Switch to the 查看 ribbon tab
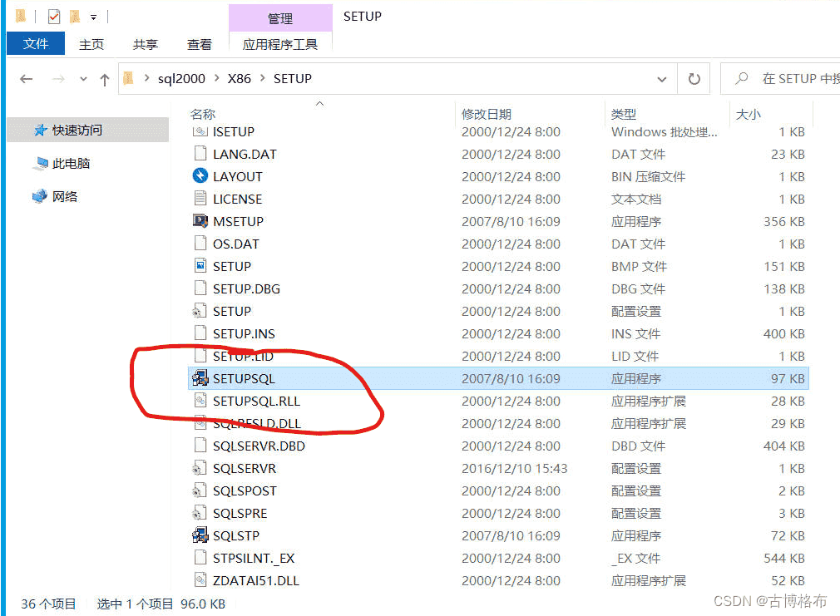This screenshot has height=616, width=840. click(x=199, y=44)
